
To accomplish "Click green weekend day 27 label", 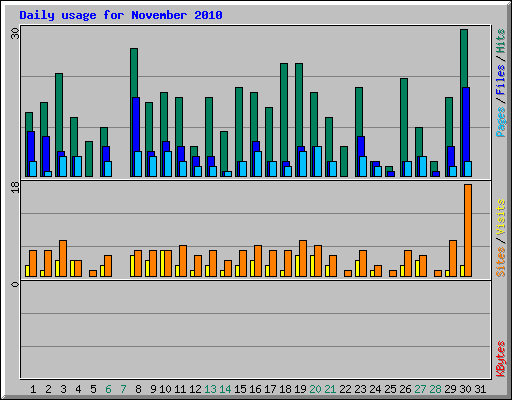I will (x=420, y=389).
